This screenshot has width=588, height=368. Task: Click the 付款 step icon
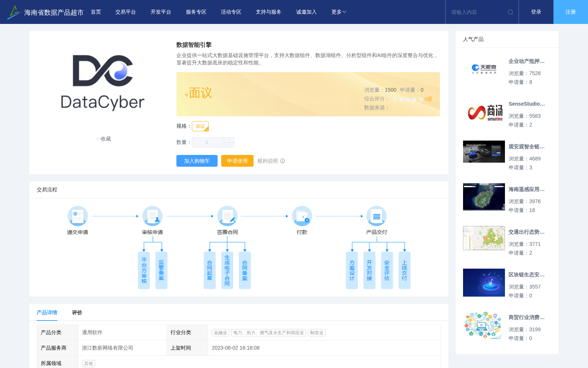point(302,216)
